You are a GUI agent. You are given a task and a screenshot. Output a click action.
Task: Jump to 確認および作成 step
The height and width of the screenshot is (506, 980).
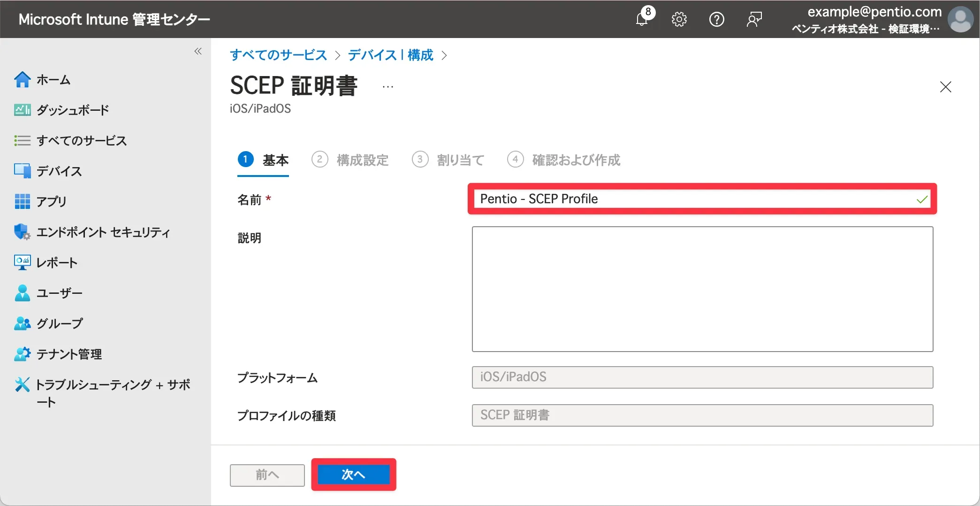(x=576, y=160)
